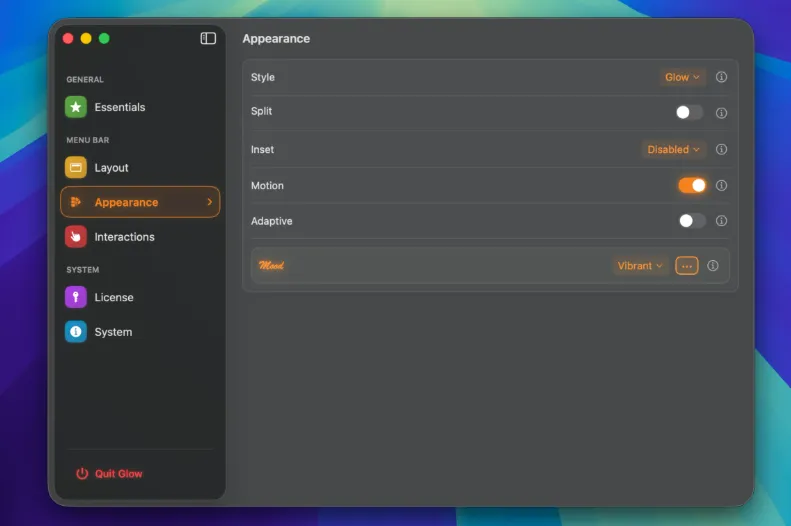Show info for the Split setting

tap(721, 113)
